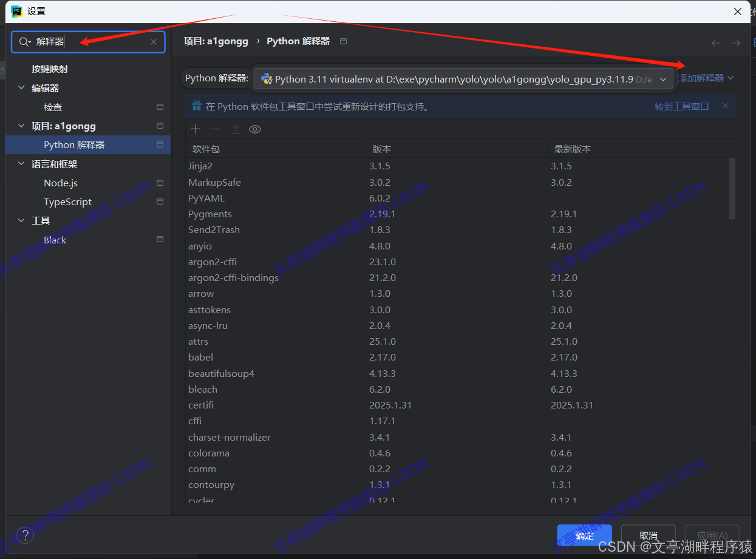Click the 应用(A) button
The image size is (756, 559).
[712, 536]
